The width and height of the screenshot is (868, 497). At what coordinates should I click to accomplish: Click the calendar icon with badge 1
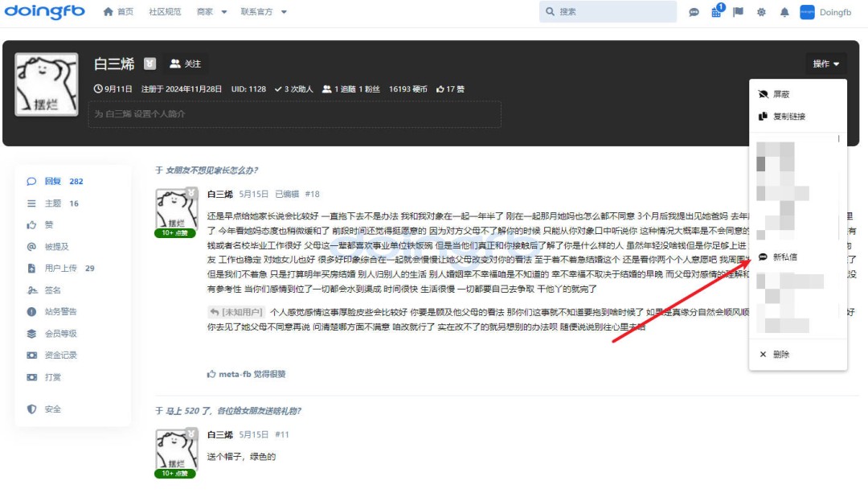click(x=716, y=12)
